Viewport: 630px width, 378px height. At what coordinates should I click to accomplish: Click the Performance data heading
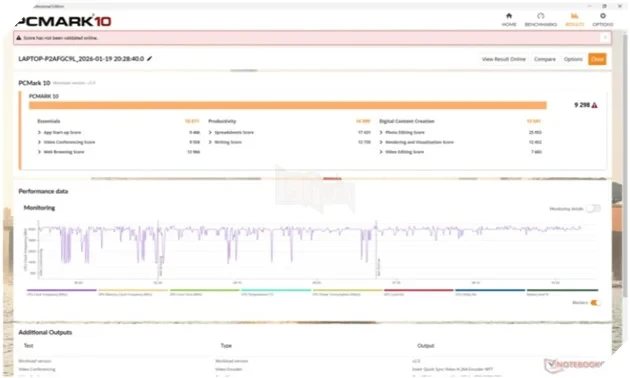pyautogui.click(x=43, y=191)
